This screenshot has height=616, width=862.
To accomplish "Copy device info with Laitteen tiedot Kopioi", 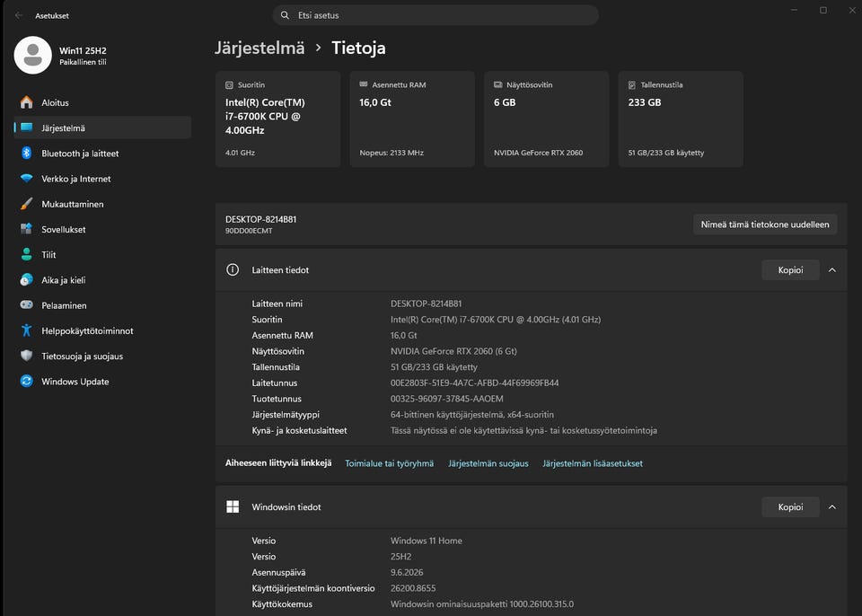I will pos(790,270).
